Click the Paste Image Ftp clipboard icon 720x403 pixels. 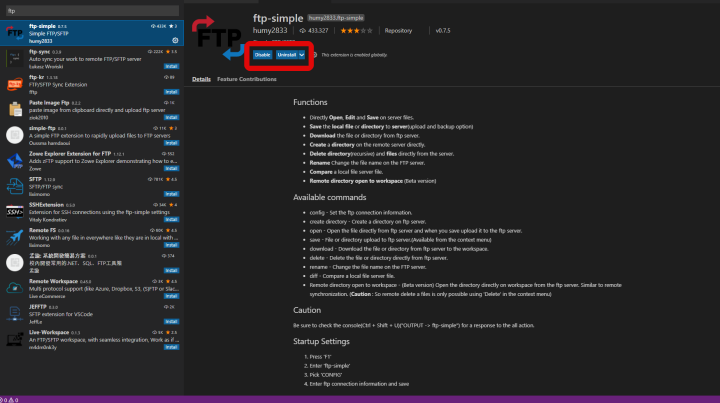tap(15, 110)
